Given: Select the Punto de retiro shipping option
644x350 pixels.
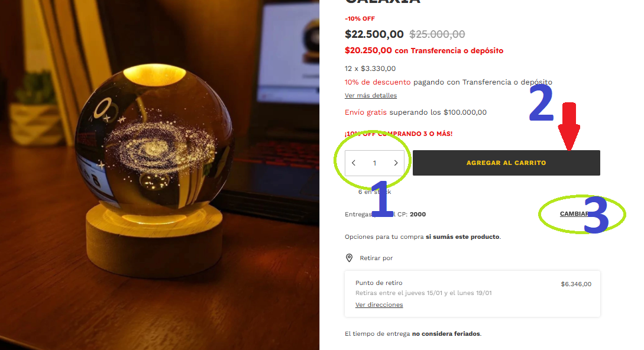Looking at the screenshot, I should pyautogui.click(x=473, y=294).
